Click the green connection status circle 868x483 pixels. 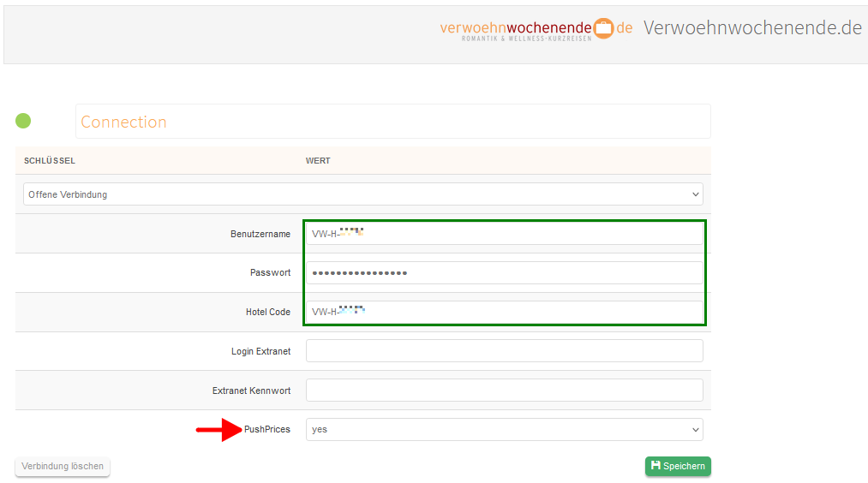coord(23,121)
